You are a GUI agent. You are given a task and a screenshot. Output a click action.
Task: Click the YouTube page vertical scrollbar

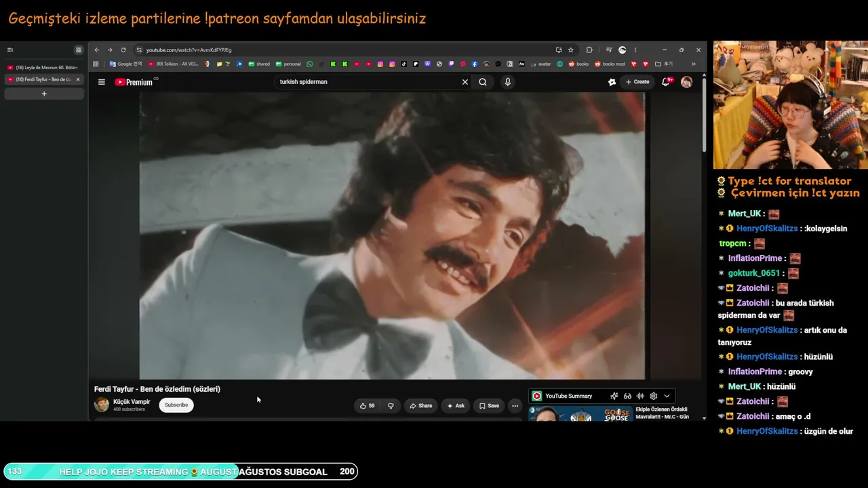pos(704,114)
